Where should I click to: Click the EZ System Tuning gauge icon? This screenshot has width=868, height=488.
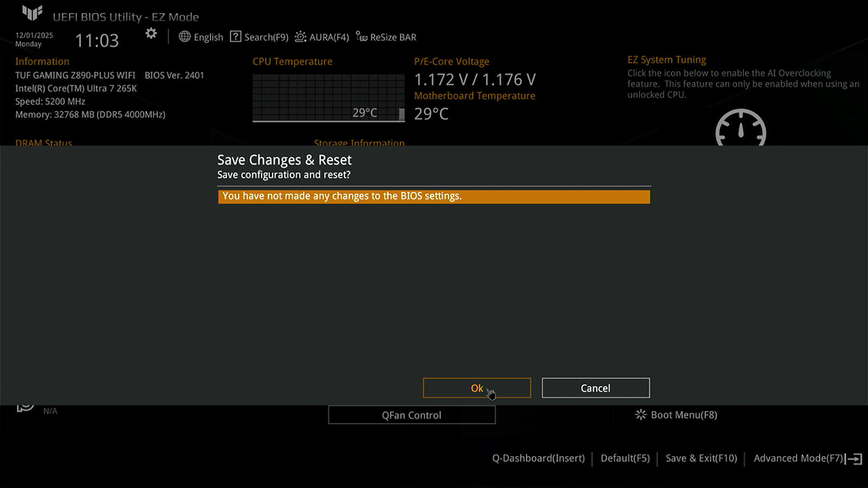pyautogui.click(x=741, y=129)
